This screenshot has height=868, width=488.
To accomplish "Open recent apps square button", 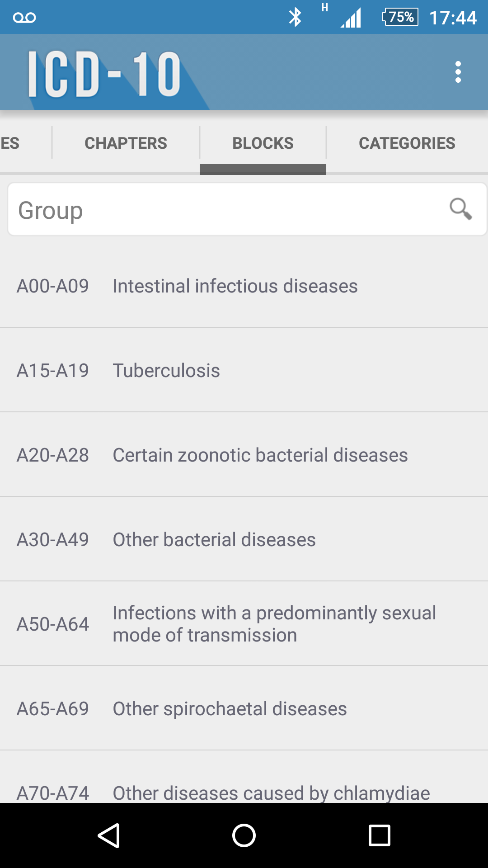I will click(x=379, y=835).
